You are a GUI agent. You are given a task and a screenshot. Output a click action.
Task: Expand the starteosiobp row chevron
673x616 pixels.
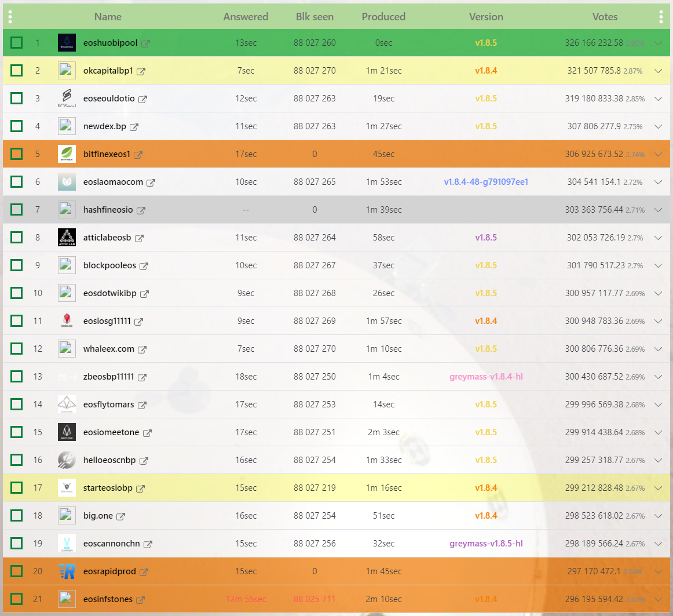[x=658, y=488]
